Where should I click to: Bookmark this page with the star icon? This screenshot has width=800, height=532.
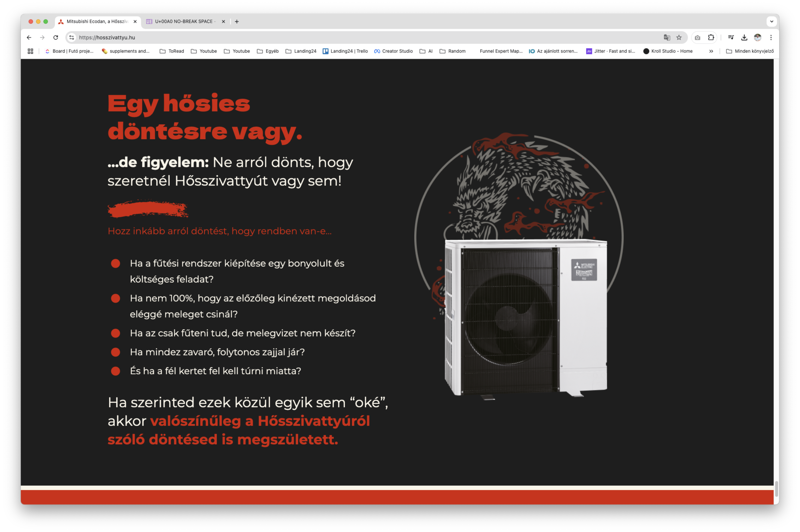pos(679,37)
